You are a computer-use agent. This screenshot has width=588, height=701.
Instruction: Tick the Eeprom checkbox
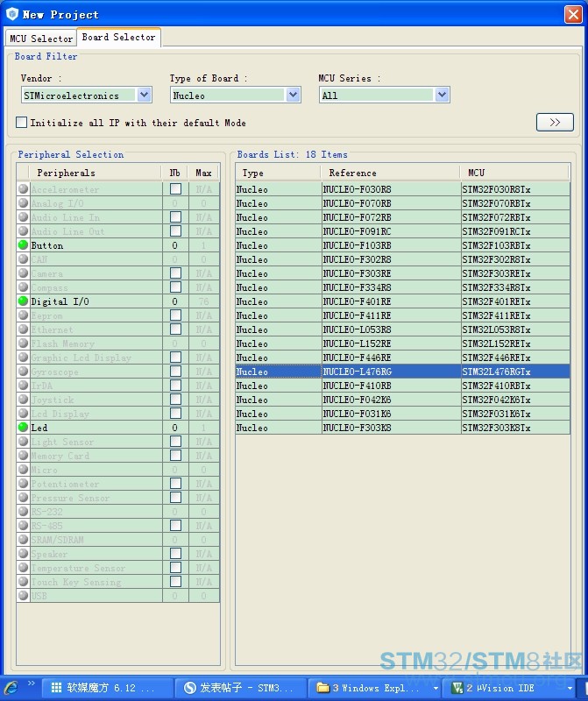point(176,315)
